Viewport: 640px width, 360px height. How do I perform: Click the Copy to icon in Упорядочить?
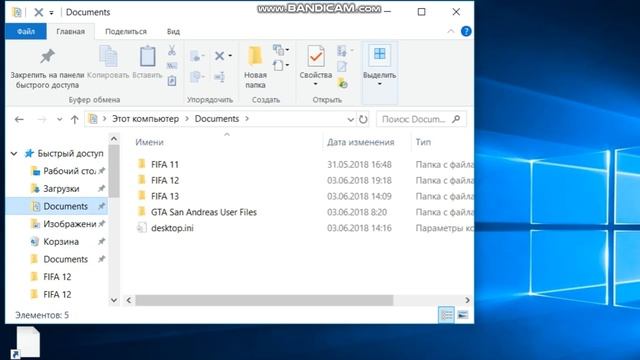[196, 76]
